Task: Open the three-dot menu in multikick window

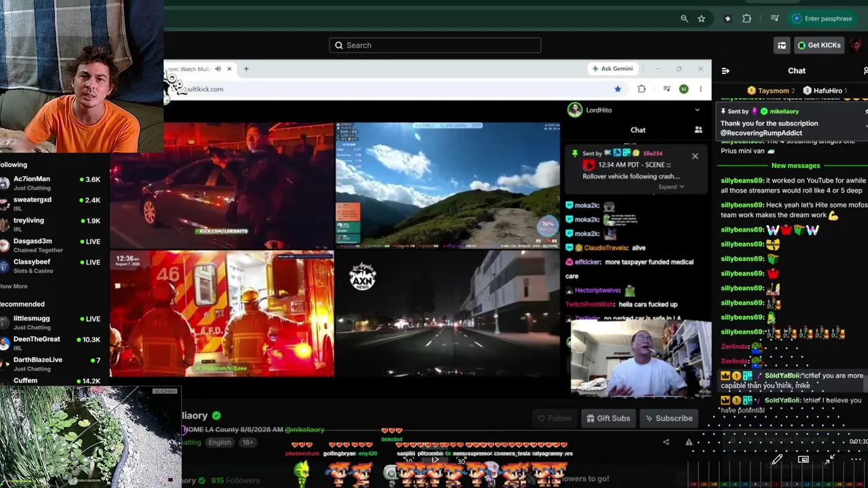Action: click(701, 89)
